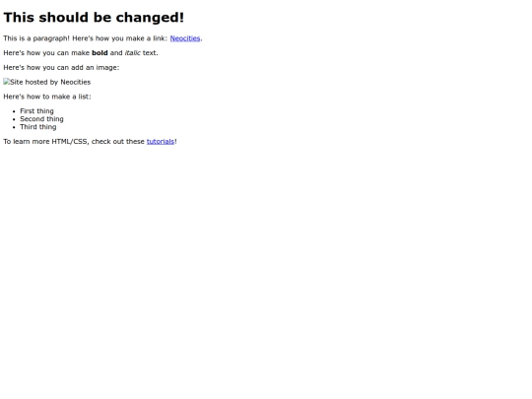Select the 'Second thing' list item
The image size is (532, 399).
(41, 119)
